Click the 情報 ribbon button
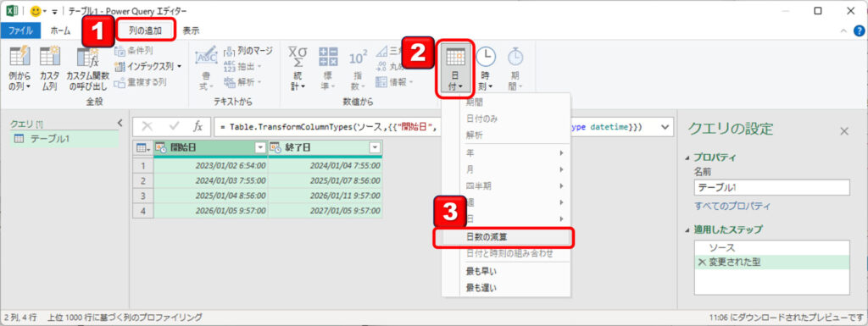The image size is (868, 326). pyautogui.click(x=395, y=82)
